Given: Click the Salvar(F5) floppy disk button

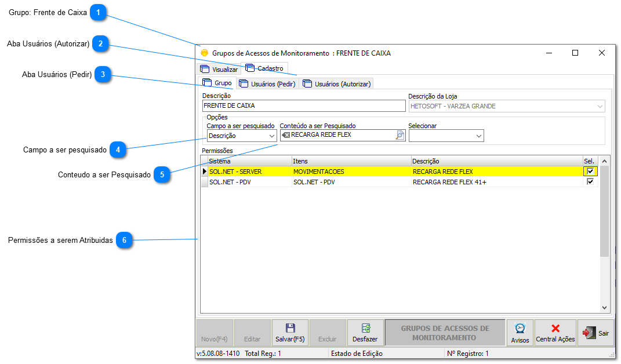Looking at the screenshot, I should tap(290, 333).
